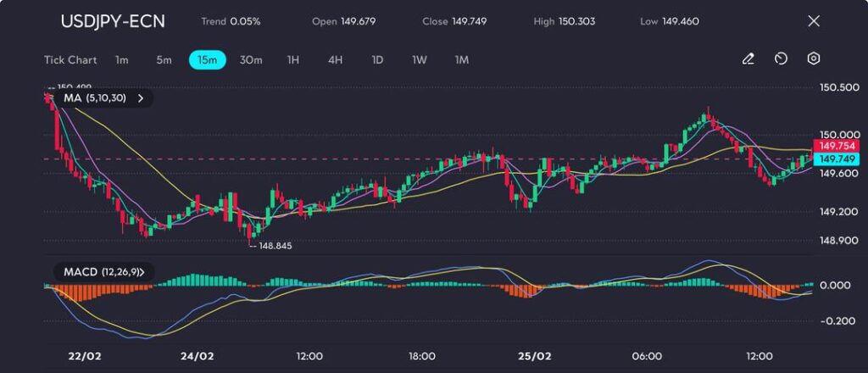Close the USDJPY-ECN chart panel
Viewport: 868px width, 373px height.
[x=814, y=21]
